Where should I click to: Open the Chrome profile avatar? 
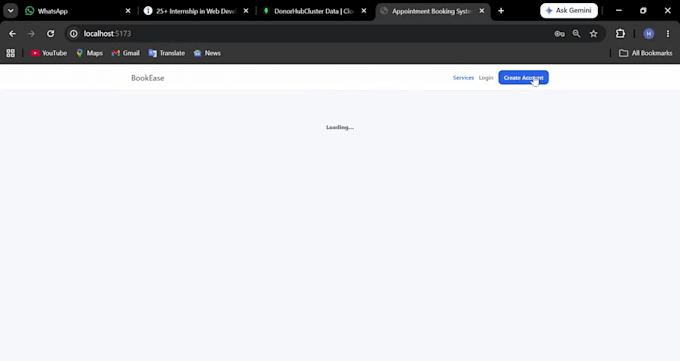pyautogui.click(x=649, y=33)
